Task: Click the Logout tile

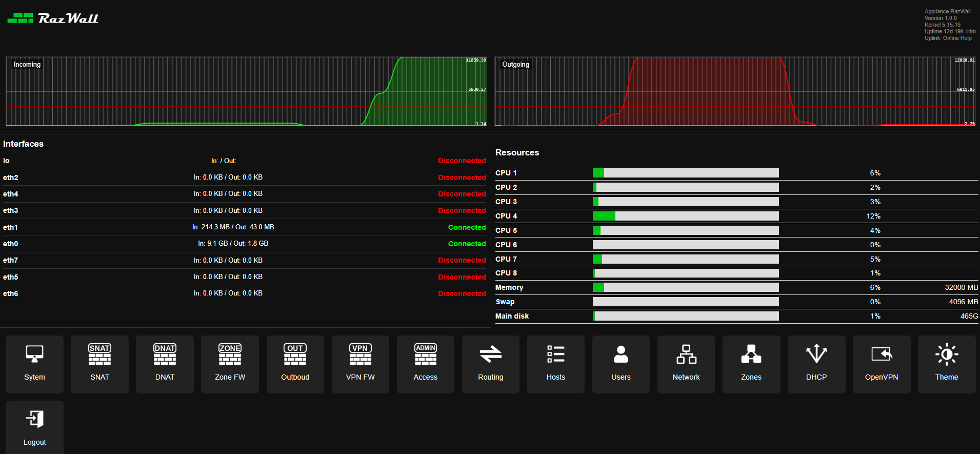Action: (x=34, y=427)
